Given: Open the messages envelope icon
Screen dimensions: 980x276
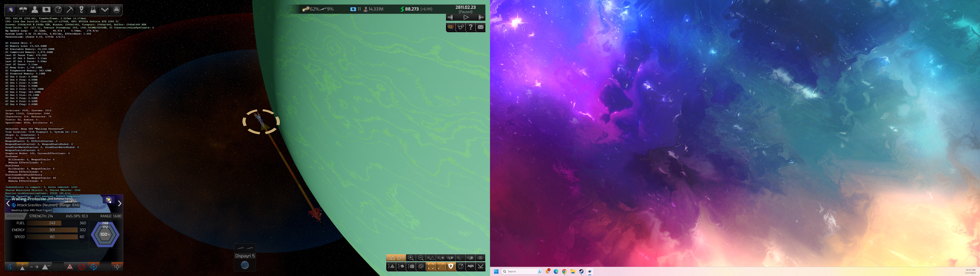Looking at the screenshot, I should (x=481, y=27).
